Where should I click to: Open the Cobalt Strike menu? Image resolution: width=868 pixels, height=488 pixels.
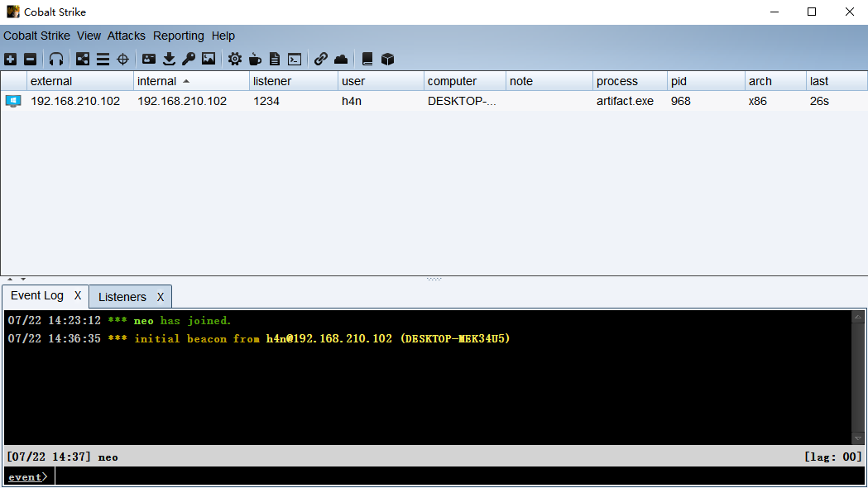pyautogui.click(x=36, y=36)
